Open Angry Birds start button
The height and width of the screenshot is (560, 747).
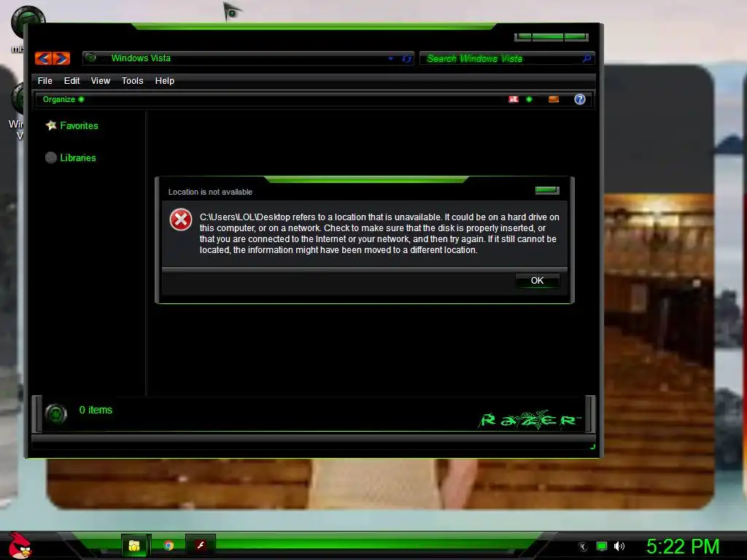(19, 545)
